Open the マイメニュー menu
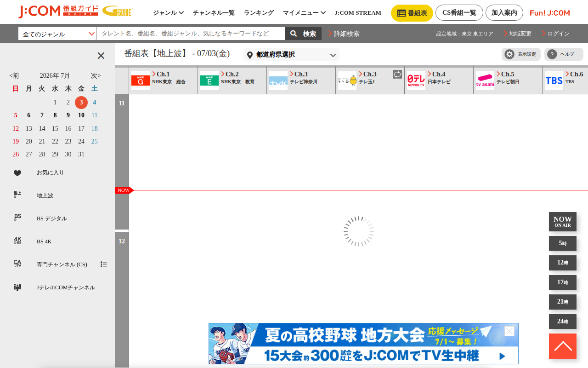This screenshot has width=588, height=368. (304, 13)
